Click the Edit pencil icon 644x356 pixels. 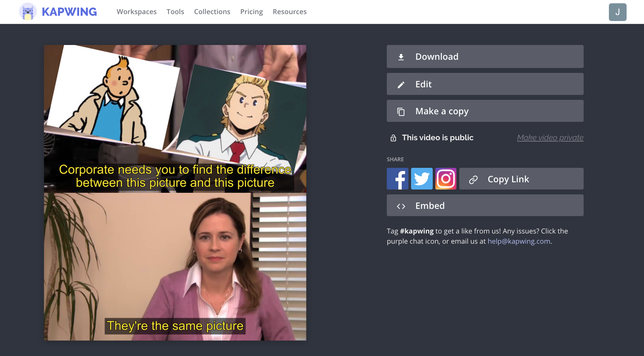[x=401, y=84]
